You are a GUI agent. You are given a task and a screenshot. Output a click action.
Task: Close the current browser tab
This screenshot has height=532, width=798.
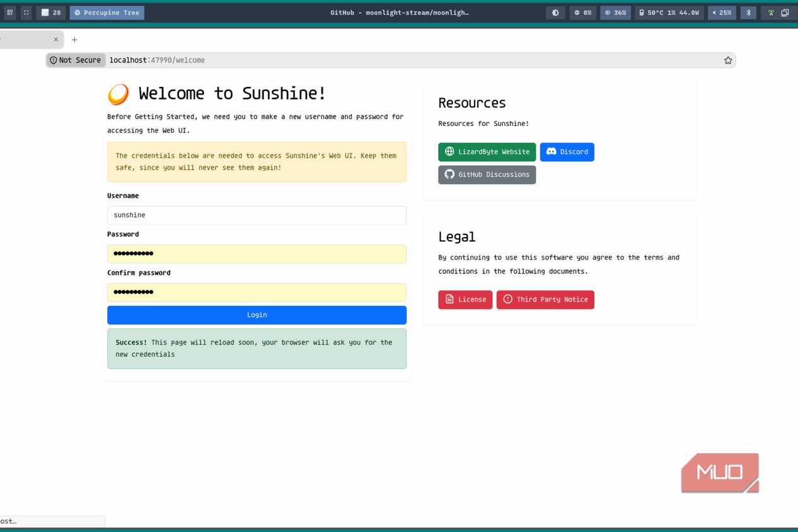pyautogui.click(x=55, y=40)
